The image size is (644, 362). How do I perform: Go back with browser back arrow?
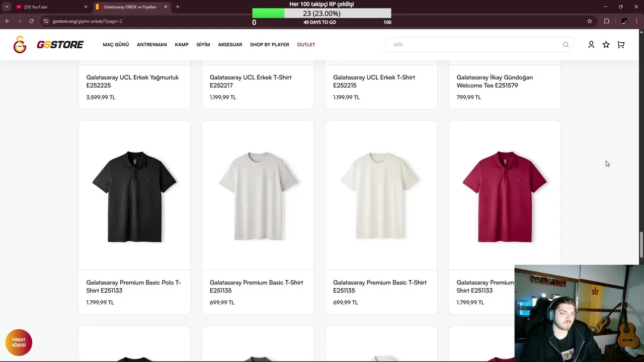[x=7, y=21]
